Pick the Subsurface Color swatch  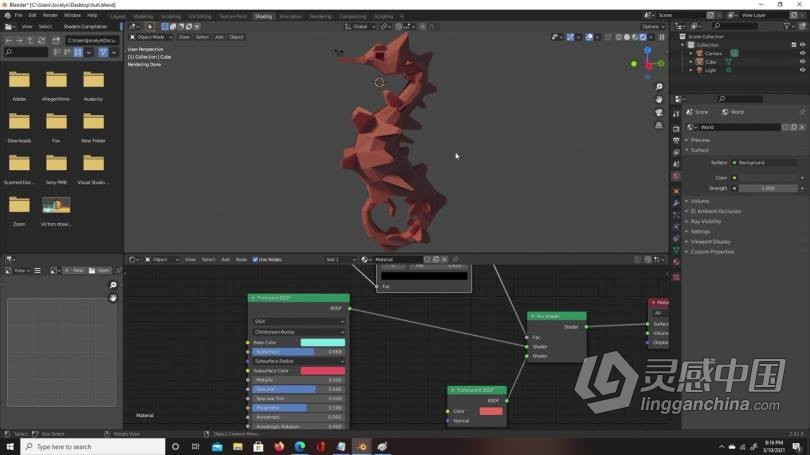click(322, 371)
